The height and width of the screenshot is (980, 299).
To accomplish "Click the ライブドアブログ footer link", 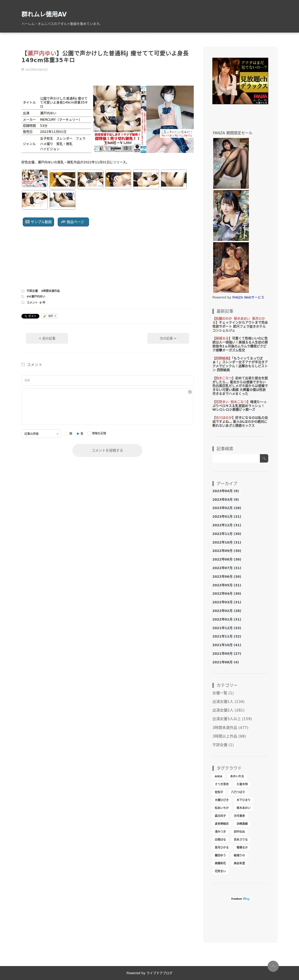I will click(x=159, y=973).
